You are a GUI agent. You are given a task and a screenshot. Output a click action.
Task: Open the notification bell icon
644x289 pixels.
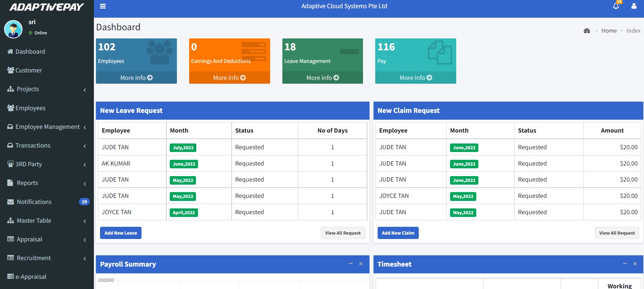pyautogui.click(x=616, y=6)
